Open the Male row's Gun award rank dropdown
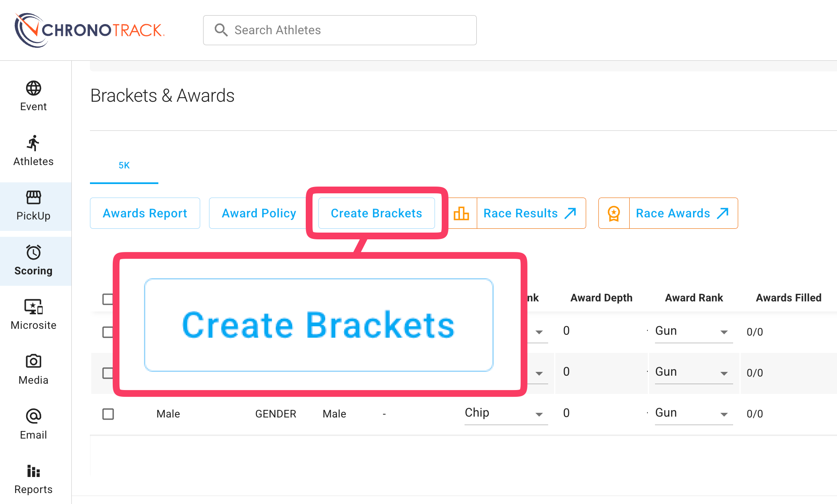Screen dimensions: 837x504 [693, 413]
